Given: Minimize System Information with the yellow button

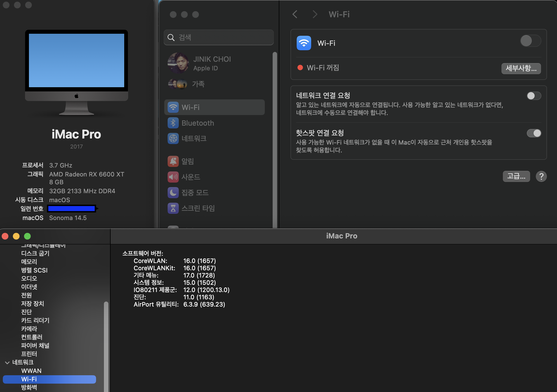Looking at the screenshot, I should click(16, 236).
